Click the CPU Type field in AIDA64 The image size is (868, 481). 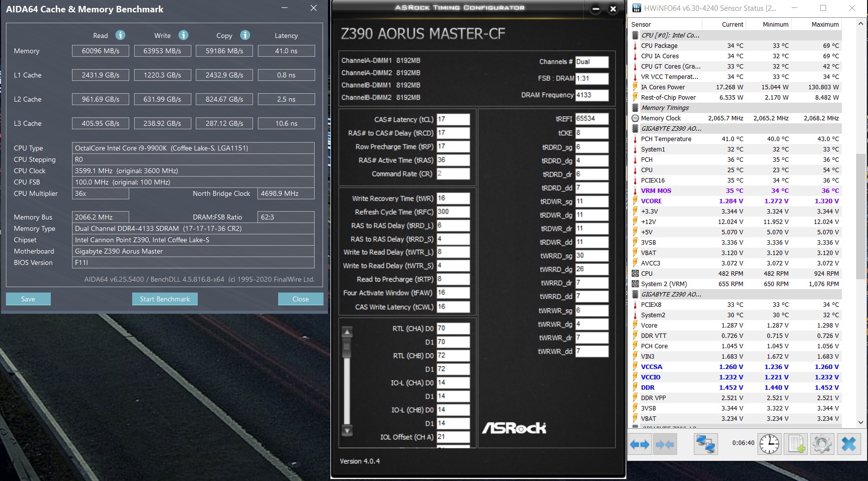pos(193,148)
